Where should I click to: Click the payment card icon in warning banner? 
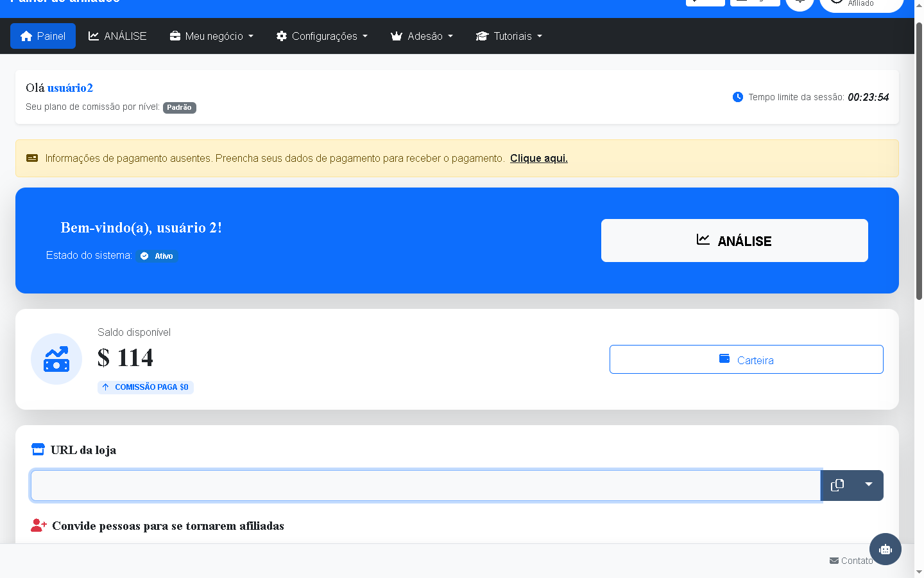(x=32, y=158)
